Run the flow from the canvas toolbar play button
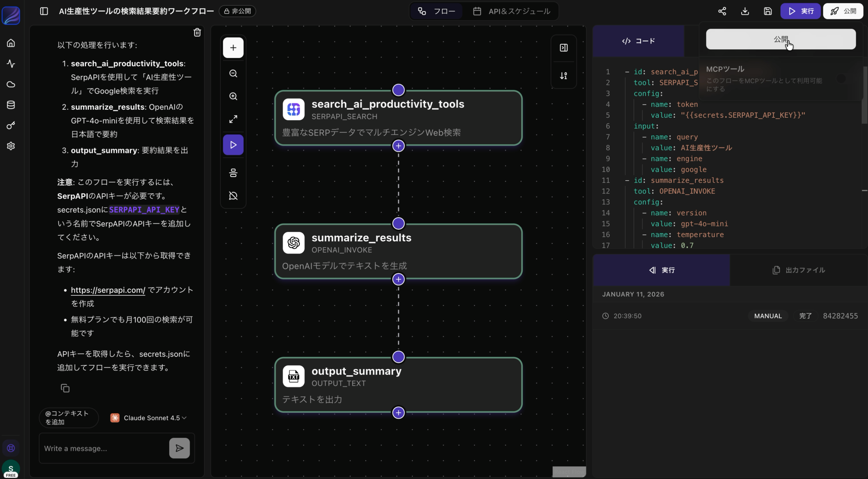Viewport: 868px width, 479px height. click(x=233, y=145)
